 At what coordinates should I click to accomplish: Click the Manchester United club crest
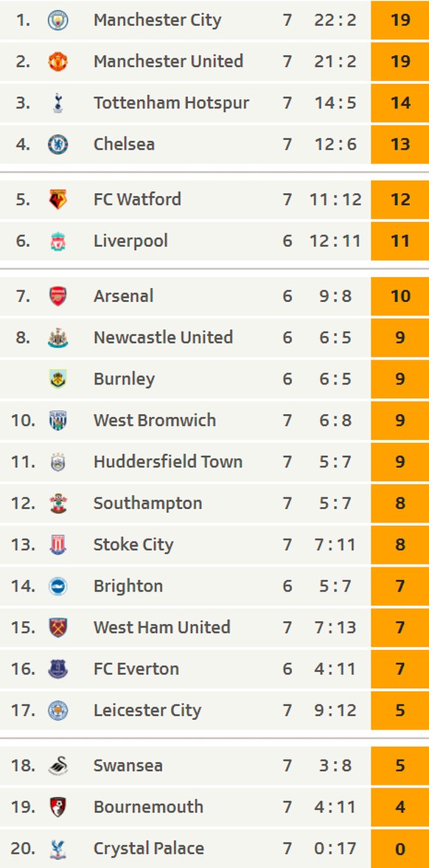click(x=57, y=61)
